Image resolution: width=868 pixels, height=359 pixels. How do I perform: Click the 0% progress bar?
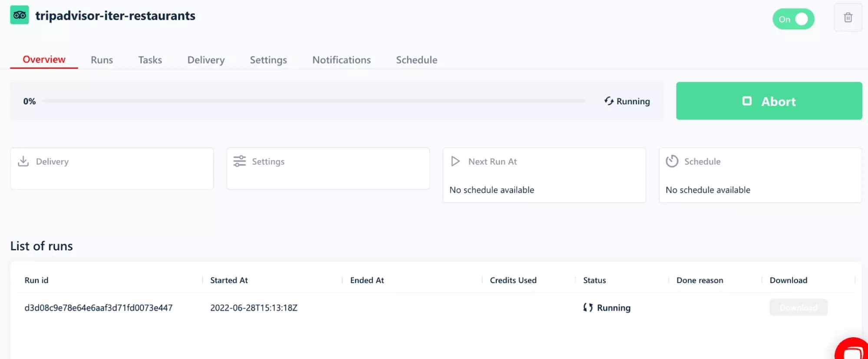[314, 101]
